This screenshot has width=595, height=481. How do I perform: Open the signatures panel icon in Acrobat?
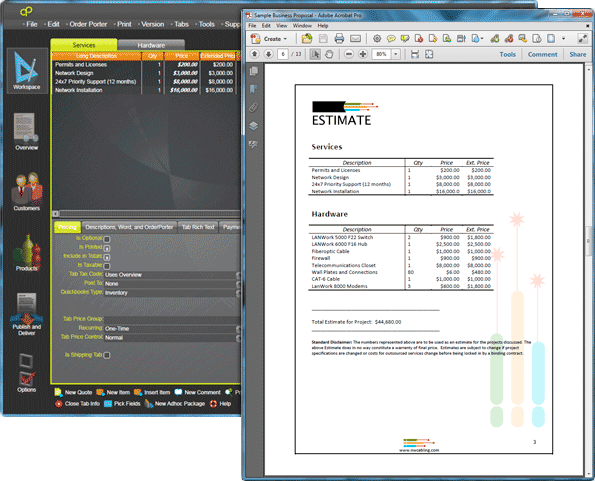tap(254, 144)
